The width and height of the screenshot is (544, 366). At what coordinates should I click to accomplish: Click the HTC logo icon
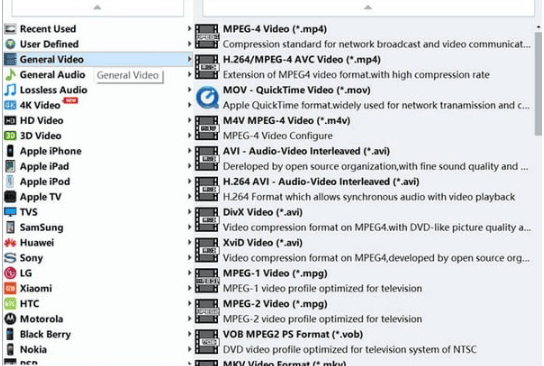[x=10, y=304]
